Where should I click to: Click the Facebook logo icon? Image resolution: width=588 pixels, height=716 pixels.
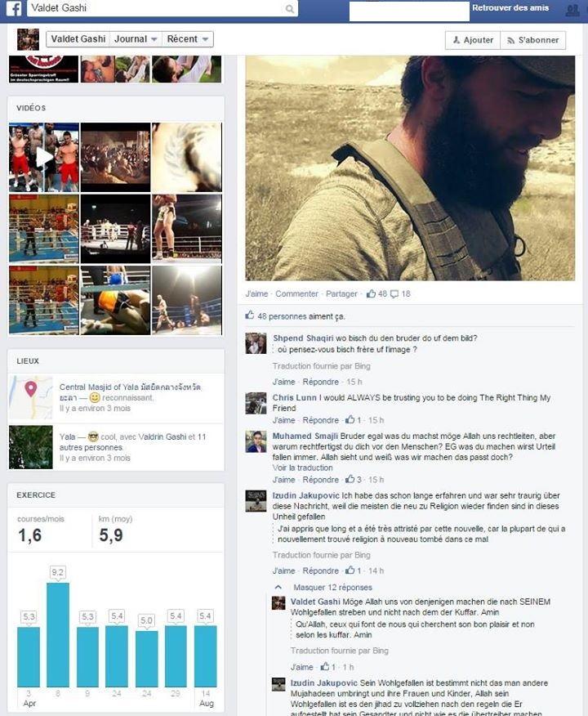click(14, 9)
